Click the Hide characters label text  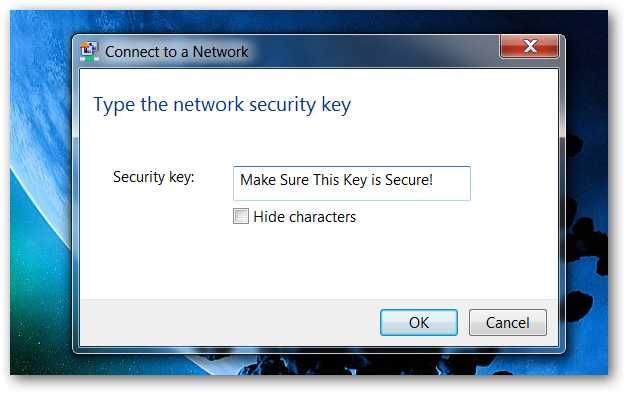click(x=305, y=217)
